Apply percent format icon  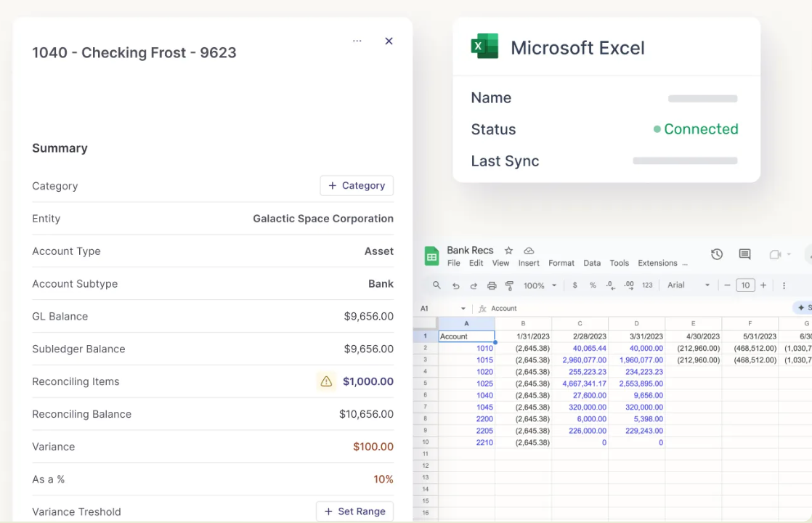point(593,285)
